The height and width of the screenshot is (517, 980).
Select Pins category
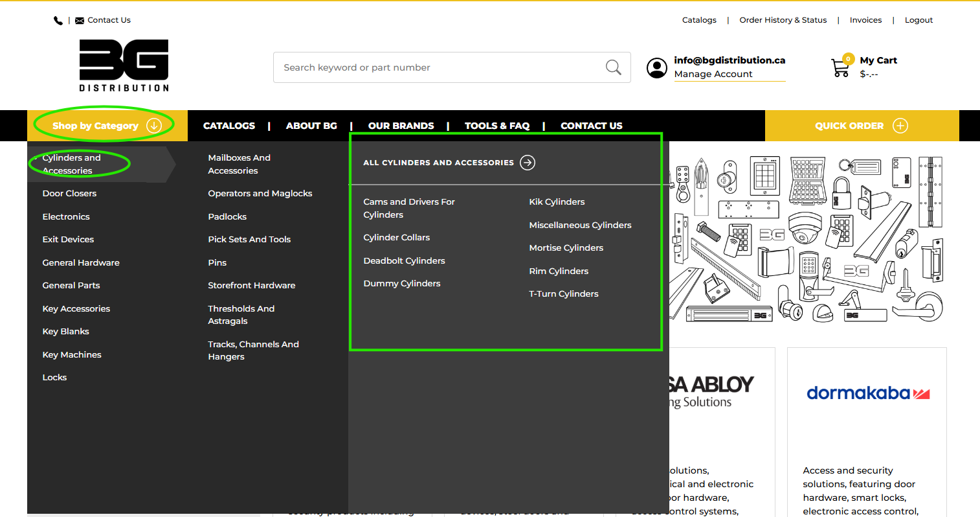(217, 262)
